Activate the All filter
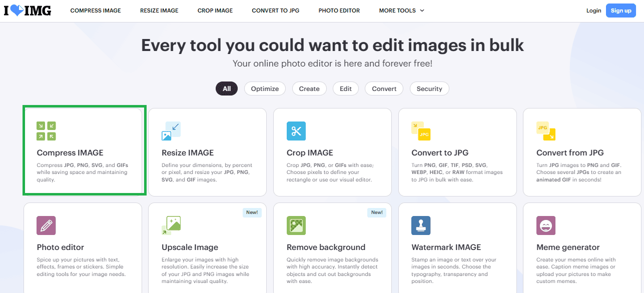Viewport: 644px width, 293px height. (227, 88)
